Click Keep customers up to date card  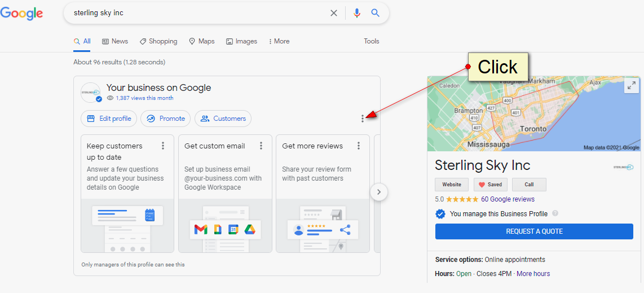point(127,194)
